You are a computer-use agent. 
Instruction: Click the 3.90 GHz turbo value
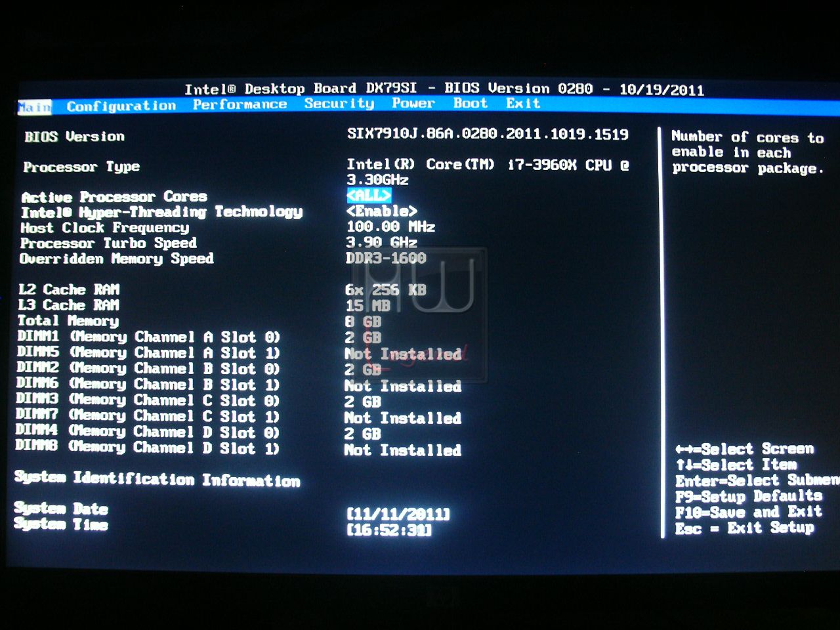(381, 242)
